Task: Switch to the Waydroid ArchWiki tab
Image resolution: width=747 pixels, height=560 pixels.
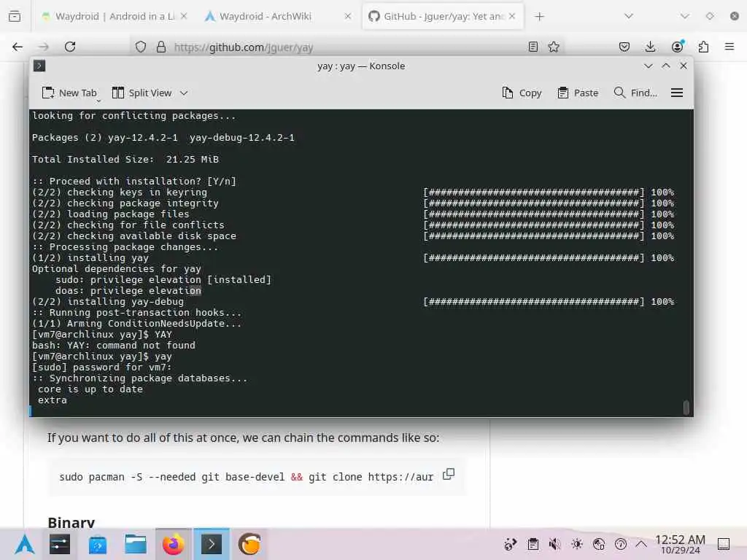Action: coord(278,16)
